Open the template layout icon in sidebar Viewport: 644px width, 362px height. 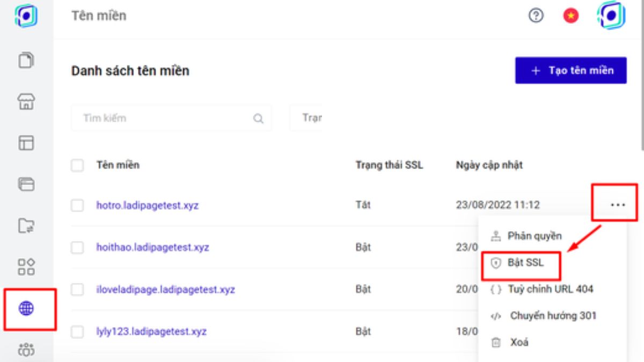coord(26,143)
